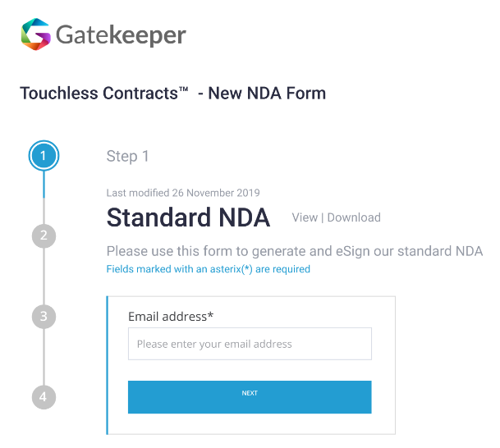Click the Touchless Contracts New NDA Form title
Image resolution: width=500 pixels, height=448 pixels.
173,94
